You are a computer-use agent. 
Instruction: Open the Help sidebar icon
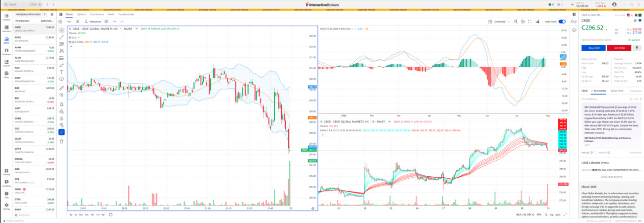pyautogui.click(x=6, y=195)
